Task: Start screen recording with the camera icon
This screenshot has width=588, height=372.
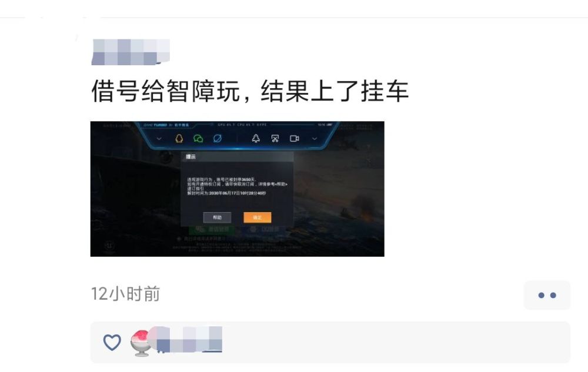Action: [x=295, y=139]
